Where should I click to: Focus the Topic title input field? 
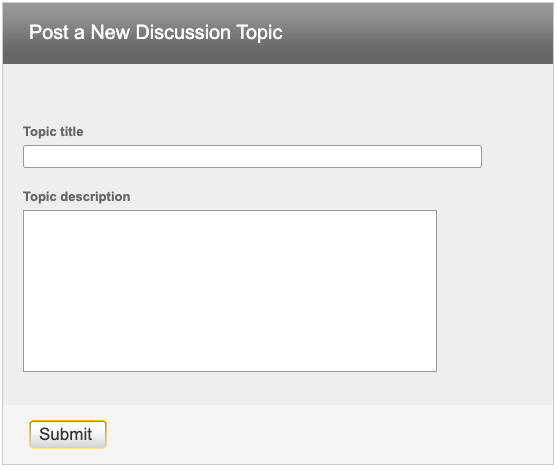[252, 156]
